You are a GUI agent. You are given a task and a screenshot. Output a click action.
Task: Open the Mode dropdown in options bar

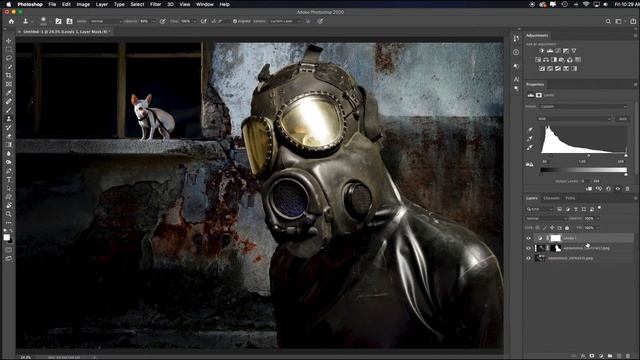(x=105, y=21)
